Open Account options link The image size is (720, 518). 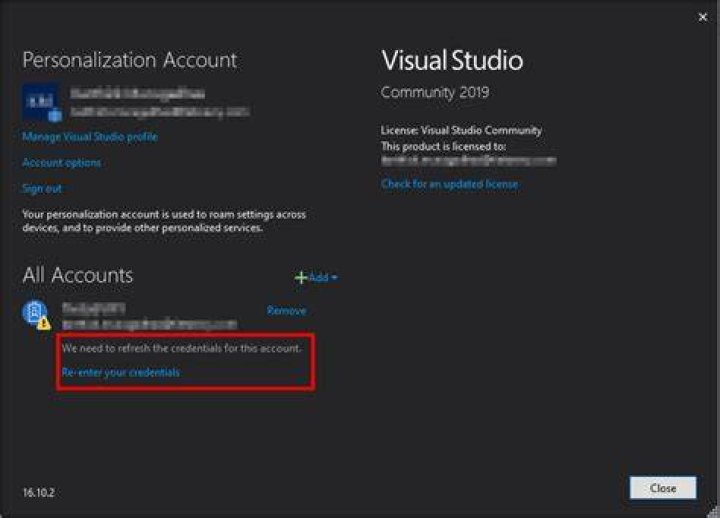click(62, 163)
